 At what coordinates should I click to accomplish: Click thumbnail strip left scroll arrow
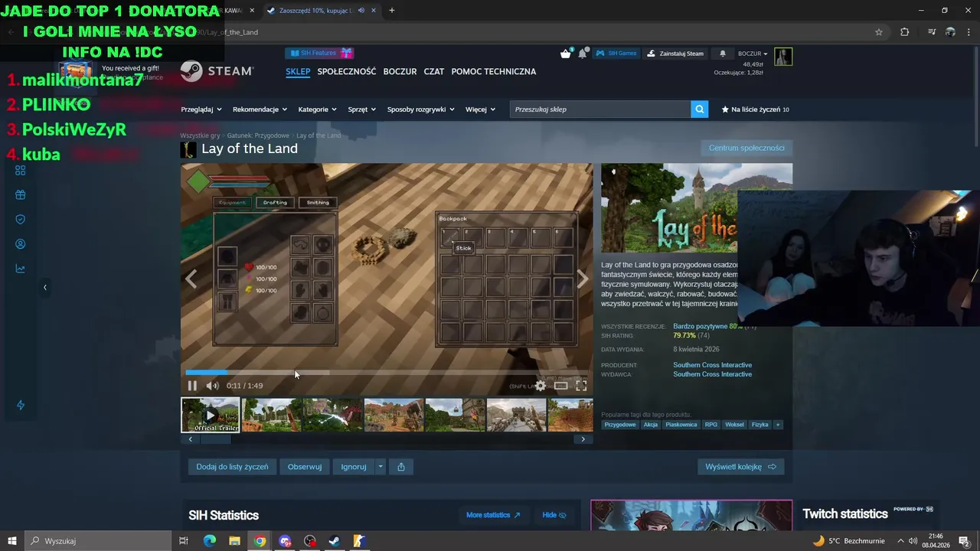click(x=191, y=439)
